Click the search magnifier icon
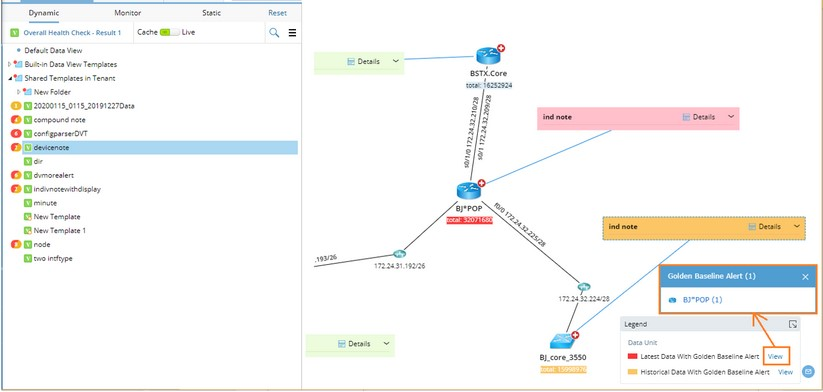The image size is (823, 392). 274,33
